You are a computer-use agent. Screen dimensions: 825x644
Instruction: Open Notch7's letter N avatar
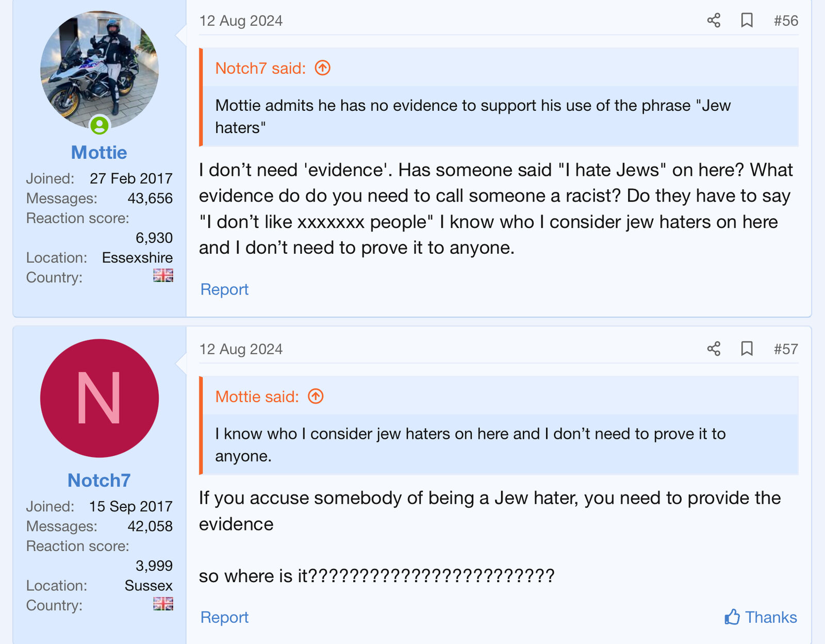coord(100,398)
